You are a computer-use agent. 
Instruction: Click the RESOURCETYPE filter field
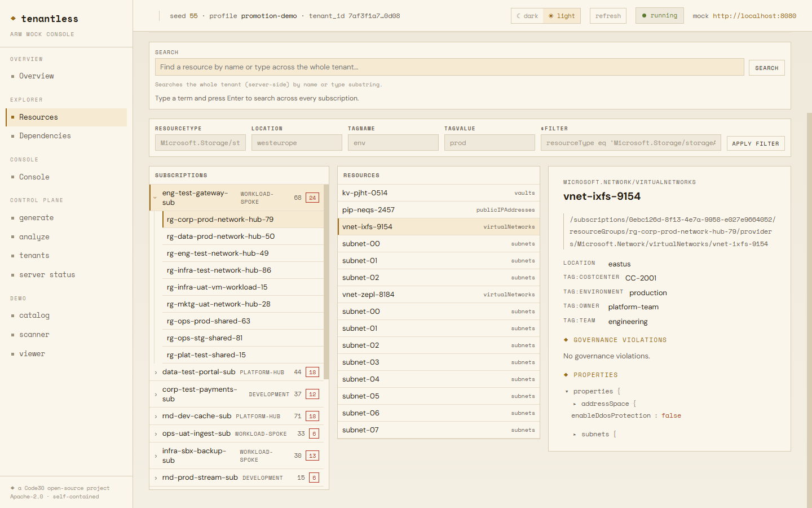point(200,143)
